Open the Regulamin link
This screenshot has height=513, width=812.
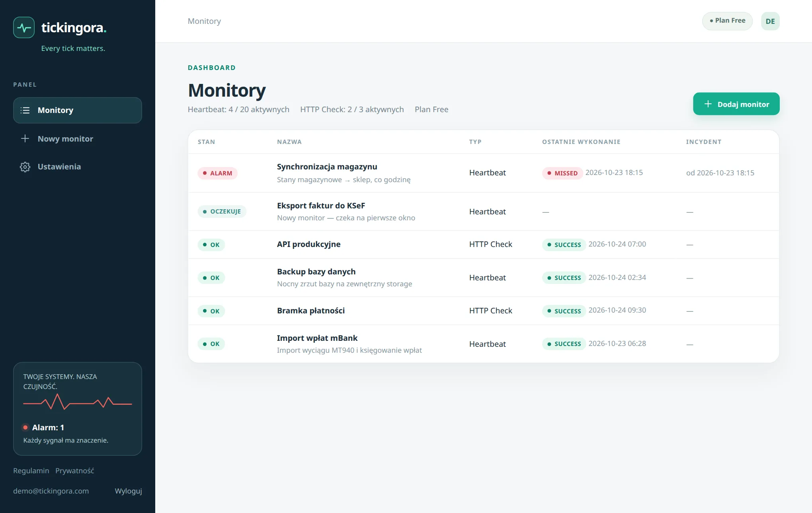click(31, 470)
